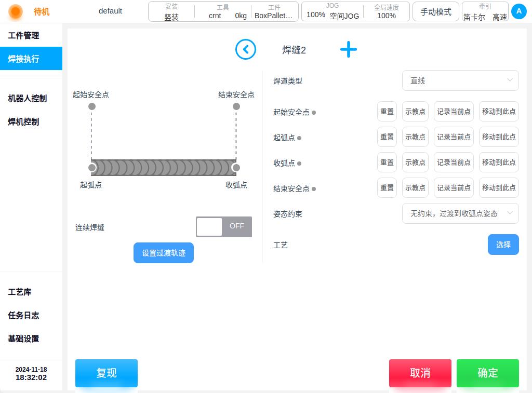Select the arc end point node in diagram
The height and width of the screenshot is (393, 532).
click(x=236, y=168)
